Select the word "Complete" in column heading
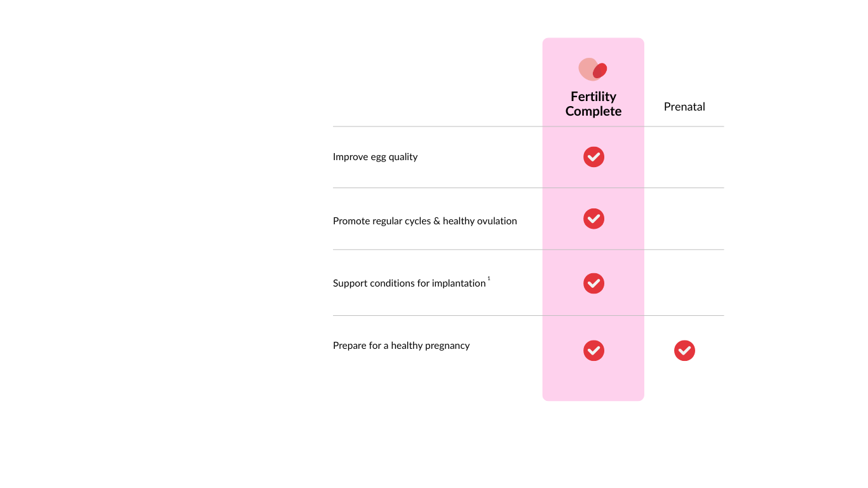The height and width of the screenshot is (488, 868). pyautogui.click(x=593, y=111)
